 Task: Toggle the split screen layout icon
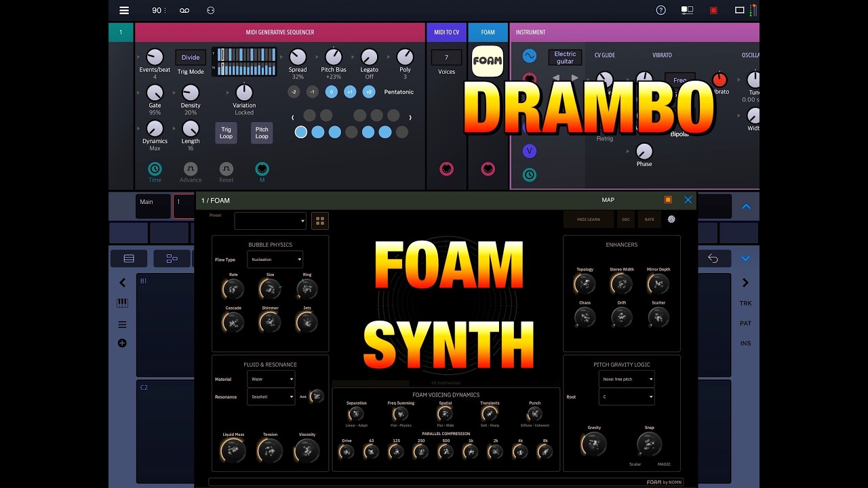coord(687,10)
